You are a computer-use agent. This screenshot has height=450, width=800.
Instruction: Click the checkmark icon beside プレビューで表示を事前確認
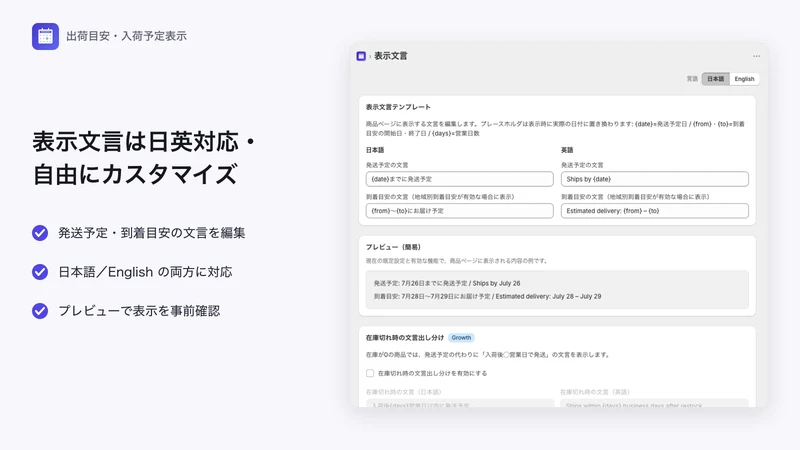click(x=40, y=311)
